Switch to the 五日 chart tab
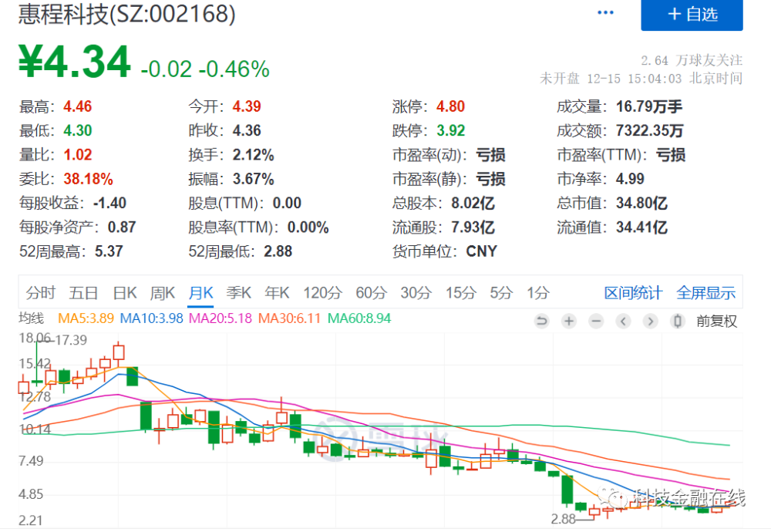The height and width of the screenshot is (532, 771). click(x=83, y=293)
